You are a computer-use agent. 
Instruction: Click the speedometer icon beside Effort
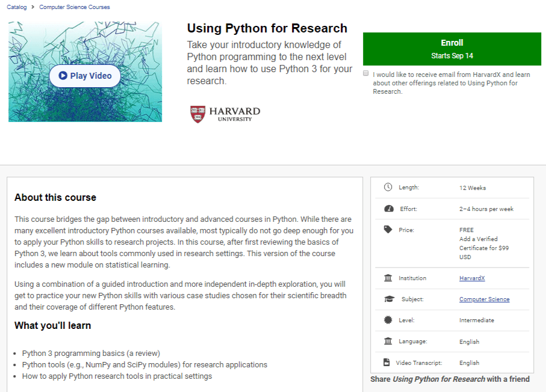pos(388,209)
